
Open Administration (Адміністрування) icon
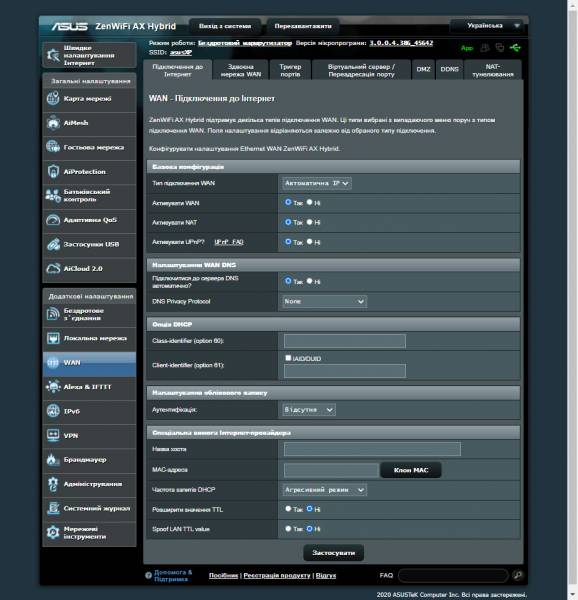53,484
